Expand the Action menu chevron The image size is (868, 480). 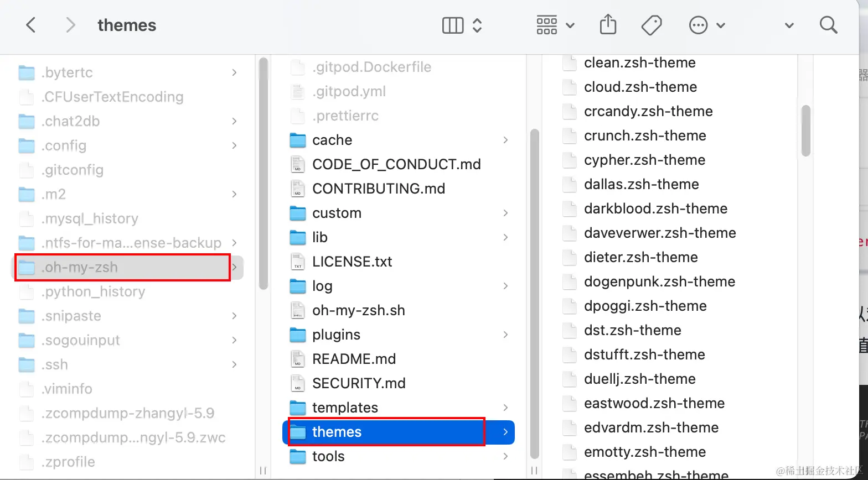click(x=721, y=25)
